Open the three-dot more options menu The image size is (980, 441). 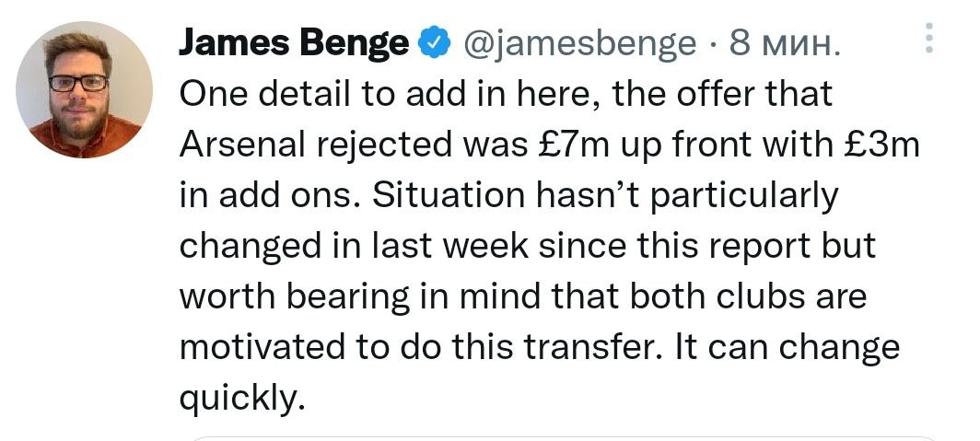[x=928, y=38]
